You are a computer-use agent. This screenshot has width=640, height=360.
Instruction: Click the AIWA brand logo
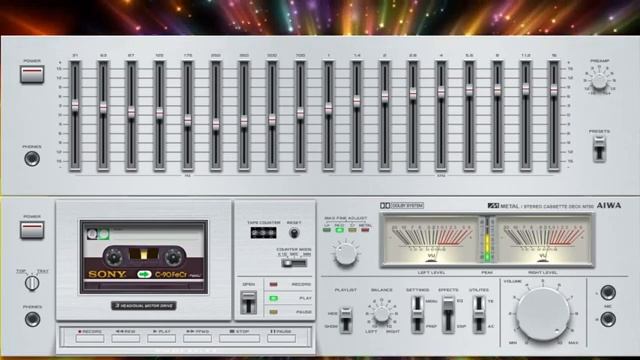pos(609,205)
